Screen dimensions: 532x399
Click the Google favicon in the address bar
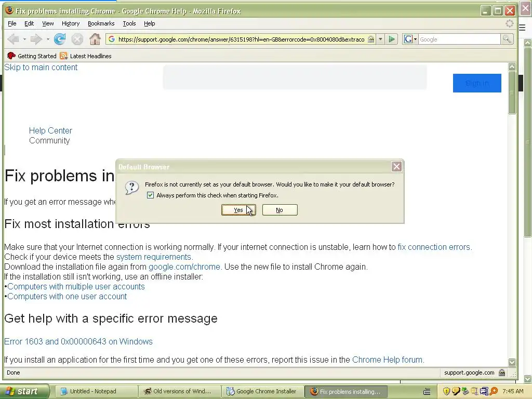tap(111, 39)
